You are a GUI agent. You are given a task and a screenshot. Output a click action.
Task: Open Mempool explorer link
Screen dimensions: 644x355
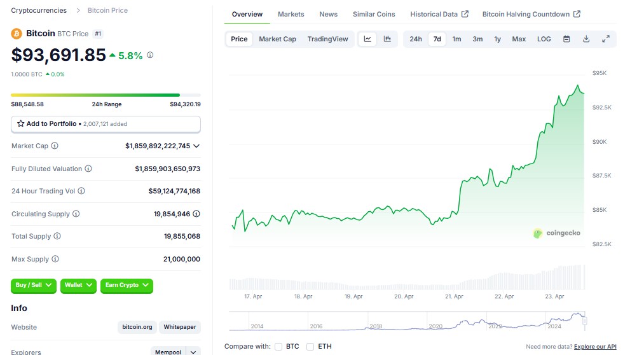pos(168,352)
